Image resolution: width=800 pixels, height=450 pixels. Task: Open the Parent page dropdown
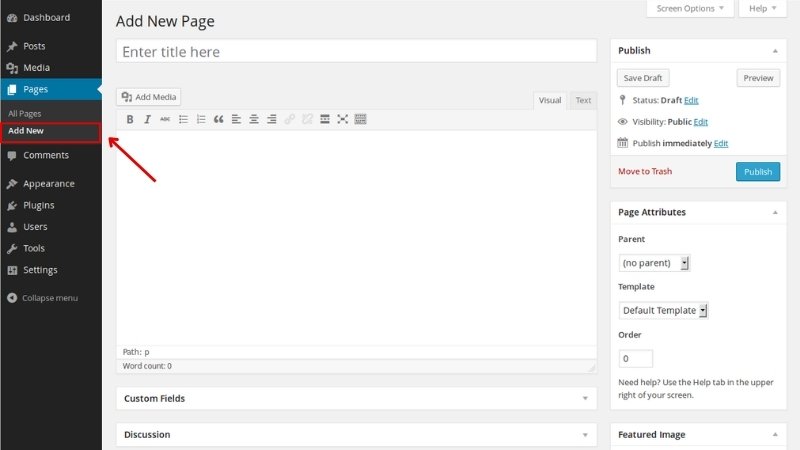click(654, 263)
